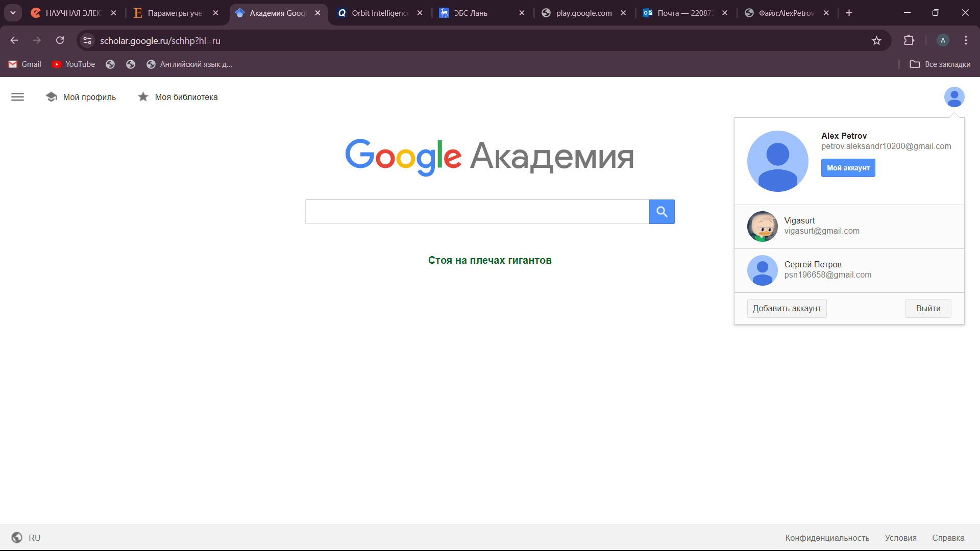Screen dimensions: 980x551
Task: Click Alex Petrov large profile picture
Action: point(777,161)
